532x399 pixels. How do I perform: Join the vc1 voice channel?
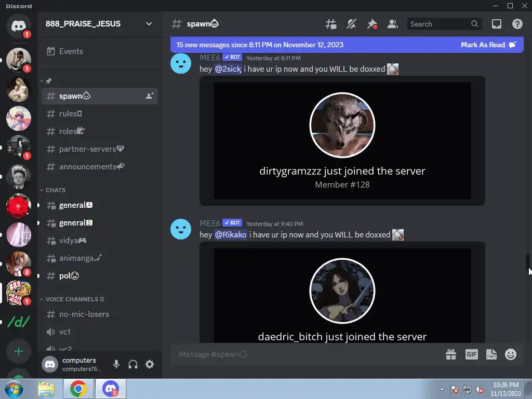[x=99, y=332]
